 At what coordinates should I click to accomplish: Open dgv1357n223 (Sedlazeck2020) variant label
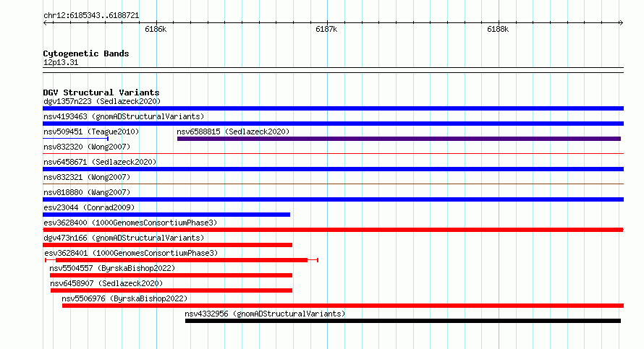[102, 101]
